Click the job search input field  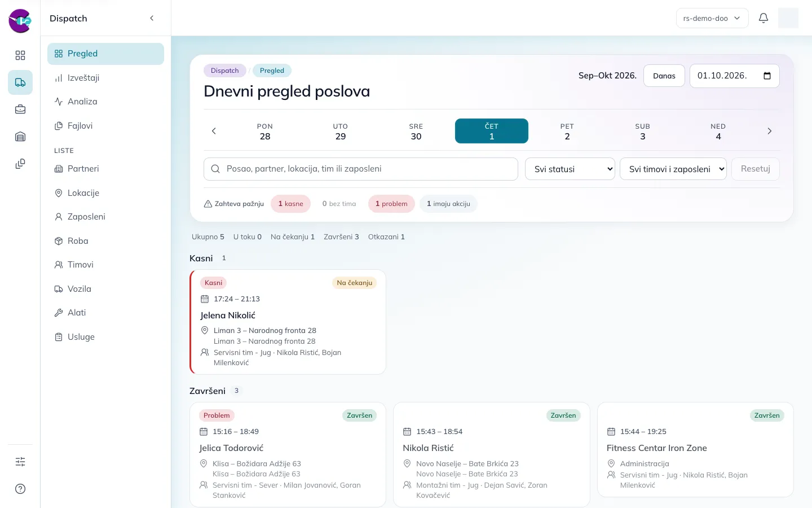[361, 169]
